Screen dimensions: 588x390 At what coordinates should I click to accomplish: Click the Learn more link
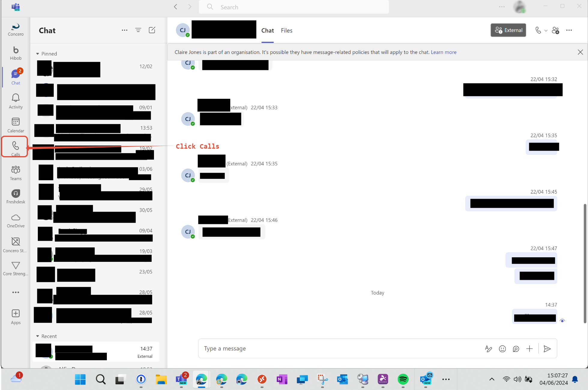(443, 52)
